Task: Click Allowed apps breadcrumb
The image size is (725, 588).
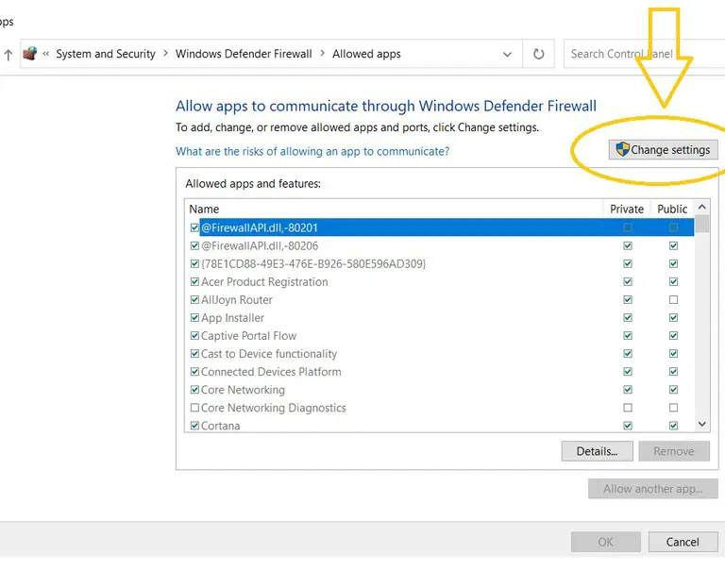Action: click(x=366, y=54)
